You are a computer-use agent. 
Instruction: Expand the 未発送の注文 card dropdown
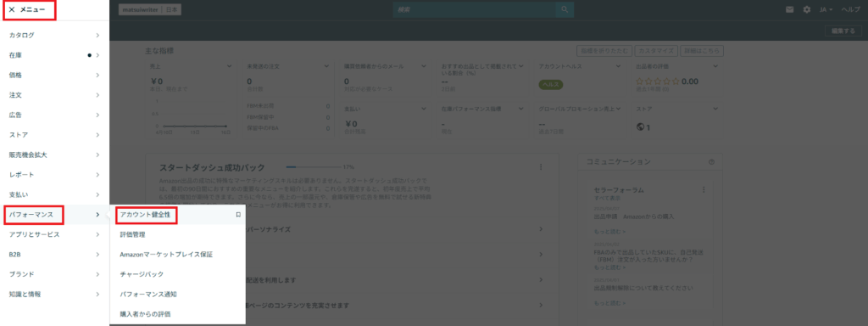[326, 66]
